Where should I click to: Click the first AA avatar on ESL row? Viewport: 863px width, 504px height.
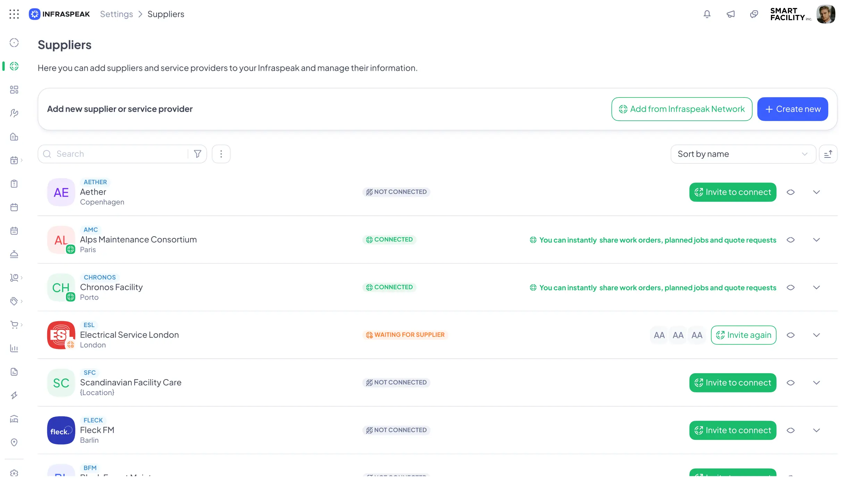(x=659, y=335)
